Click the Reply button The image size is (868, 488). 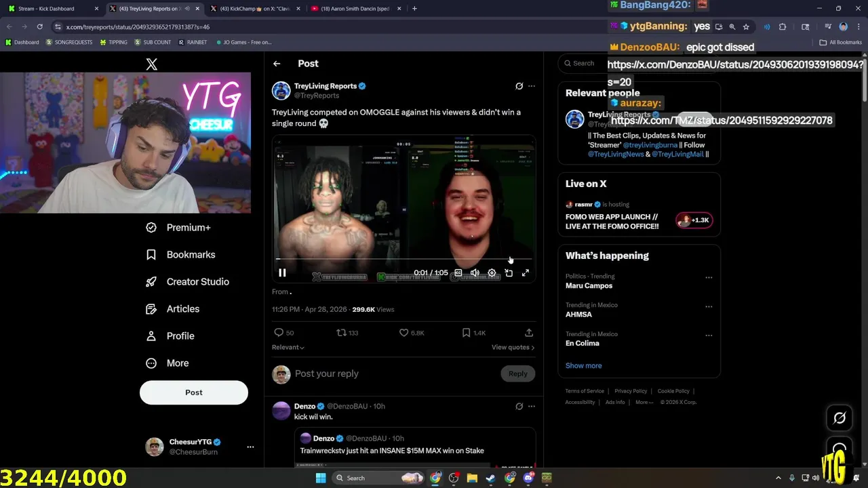click(x=517, y=374)
